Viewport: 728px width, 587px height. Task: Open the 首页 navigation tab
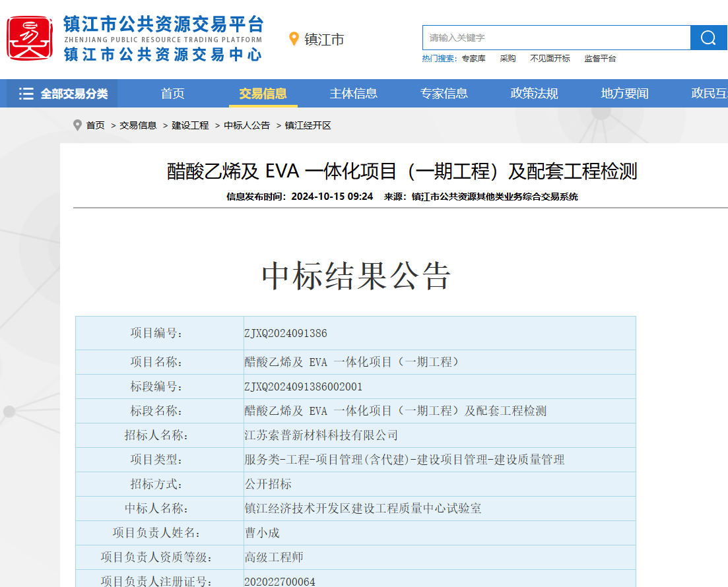click(x=172, y=94)
